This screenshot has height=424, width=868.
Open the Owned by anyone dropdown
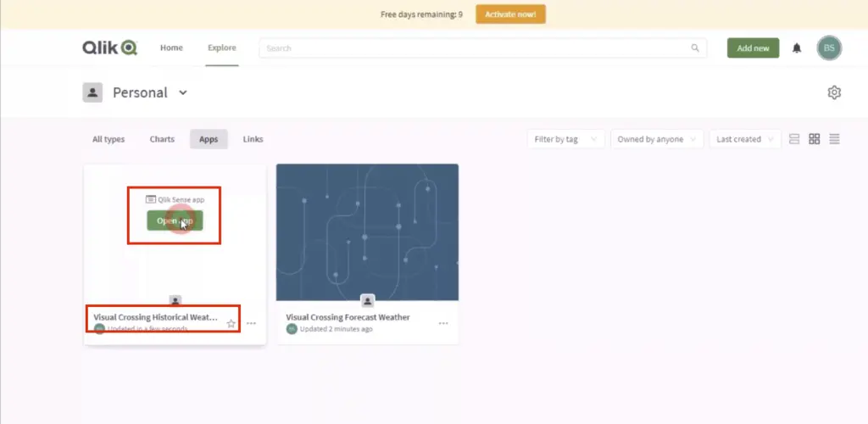click(x=657, y=139)
